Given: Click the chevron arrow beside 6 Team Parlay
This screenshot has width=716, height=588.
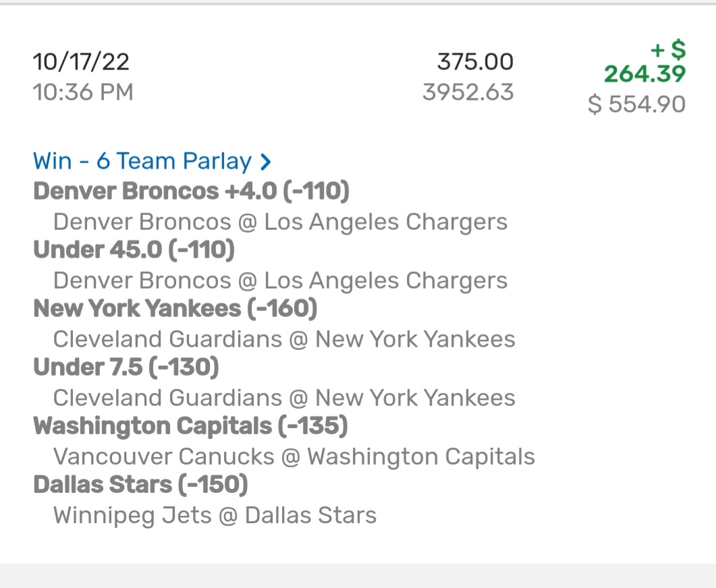Looking at the screenshot, I should (x=266, y=162).
